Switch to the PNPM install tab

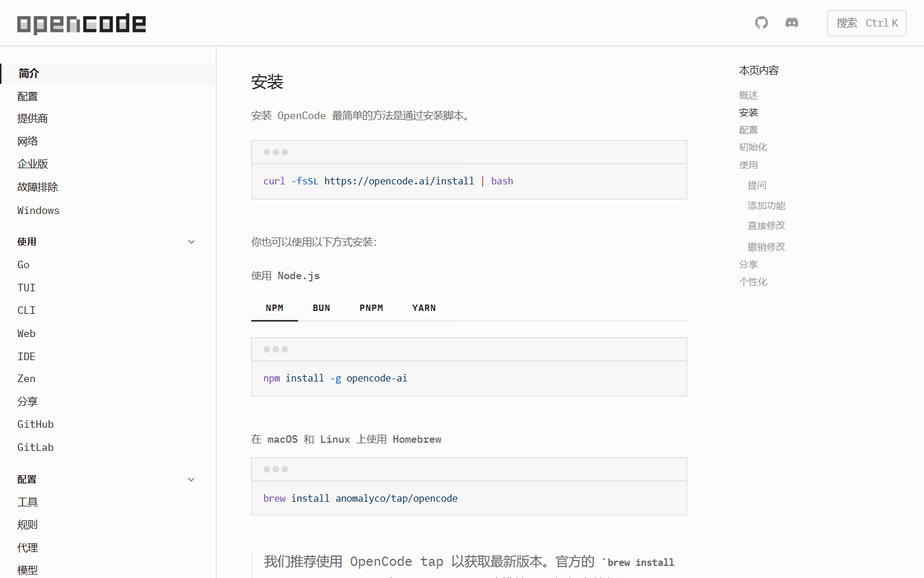[x=371, y=308]
